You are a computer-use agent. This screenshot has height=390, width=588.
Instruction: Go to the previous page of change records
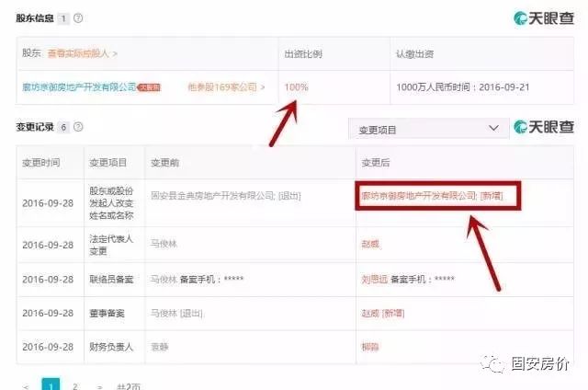tap(26, 386)
